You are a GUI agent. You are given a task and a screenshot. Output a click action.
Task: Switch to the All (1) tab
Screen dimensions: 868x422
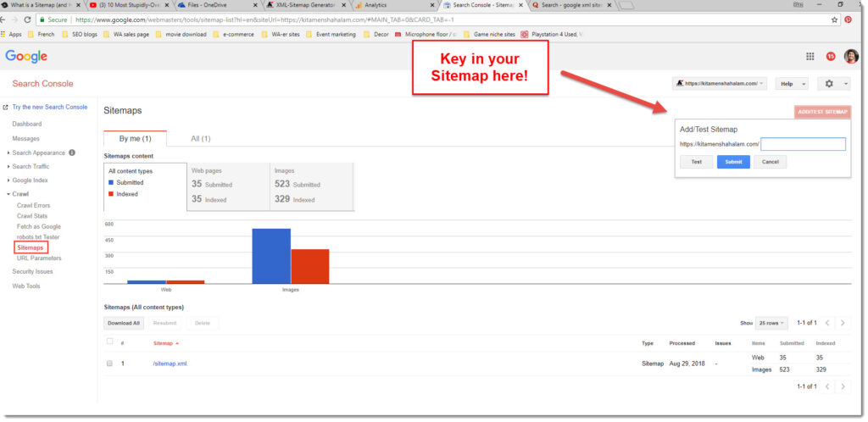click(200, 138)
